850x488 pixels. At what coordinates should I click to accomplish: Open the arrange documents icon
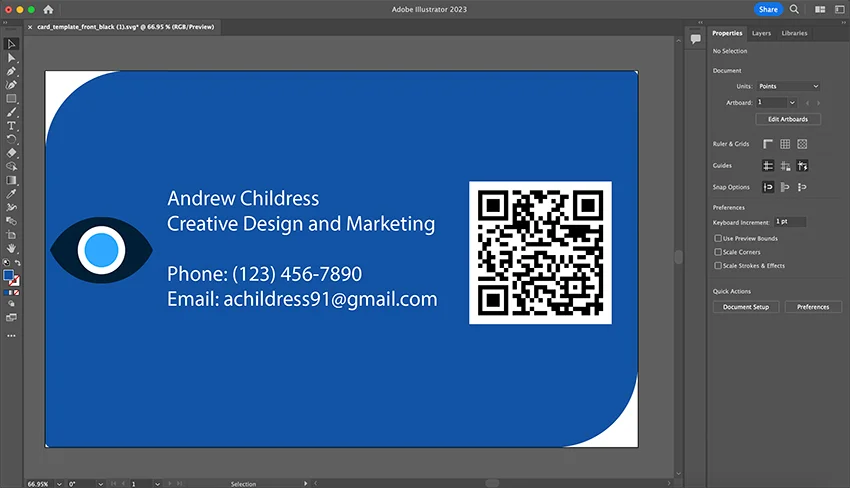tap(820, 9)
